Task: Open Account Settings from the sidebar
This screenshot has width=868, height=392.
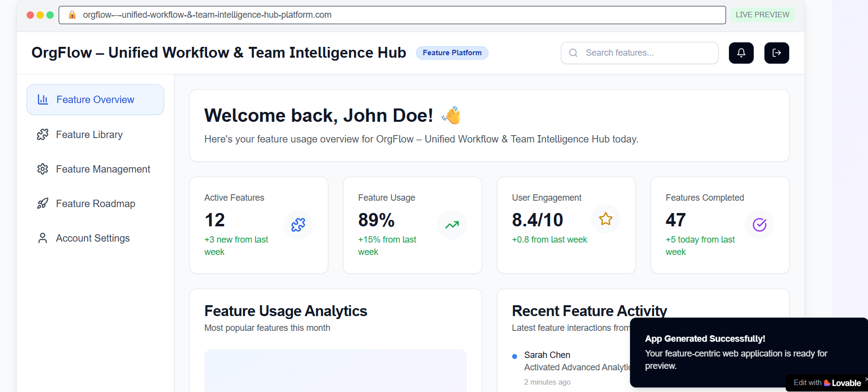Action: (x=95, y=238)
